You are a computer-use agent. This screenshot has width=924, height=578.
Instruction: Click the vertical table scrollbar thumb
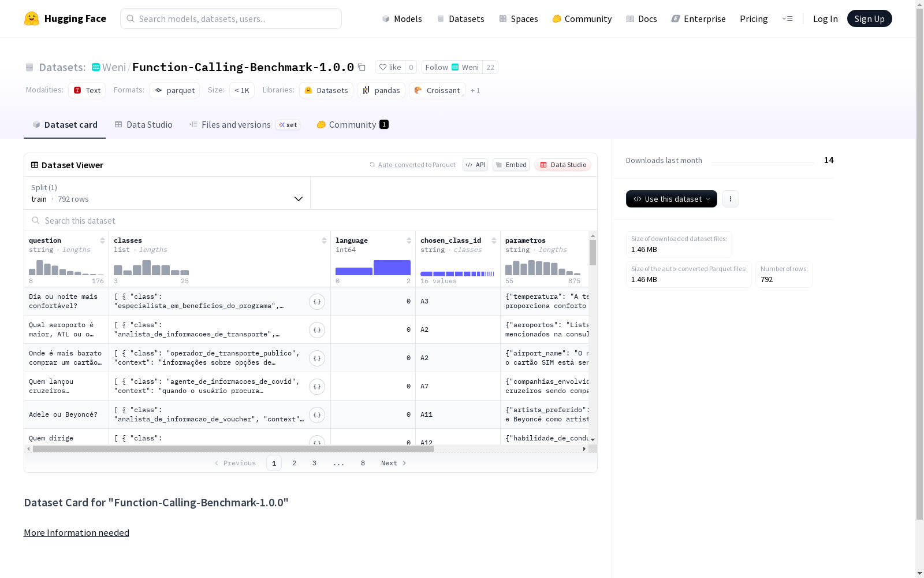[x=593, y=253]
